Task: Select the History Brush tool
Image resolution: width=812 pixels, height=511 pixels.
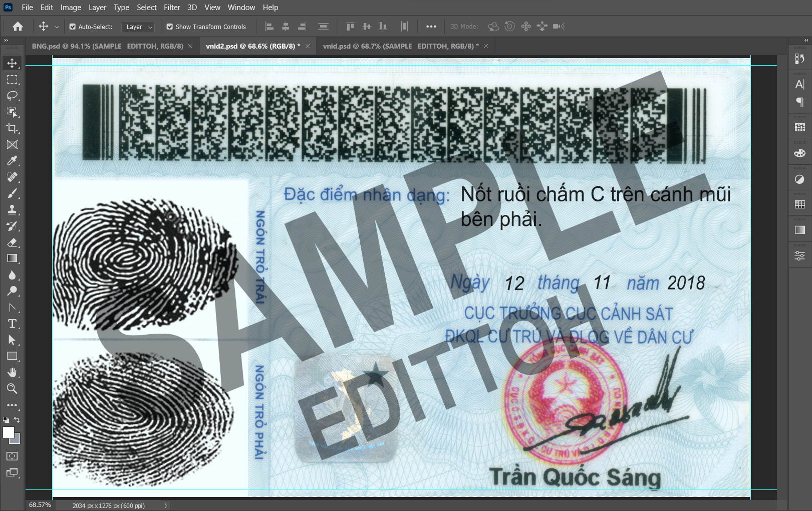Action: (12, 226)
